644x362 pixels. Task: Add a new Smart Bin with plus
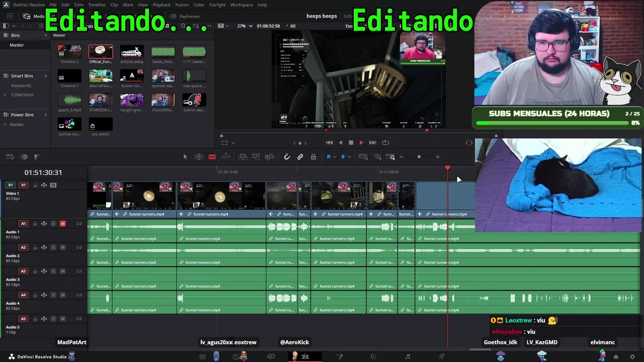click(x=46, y=76)
